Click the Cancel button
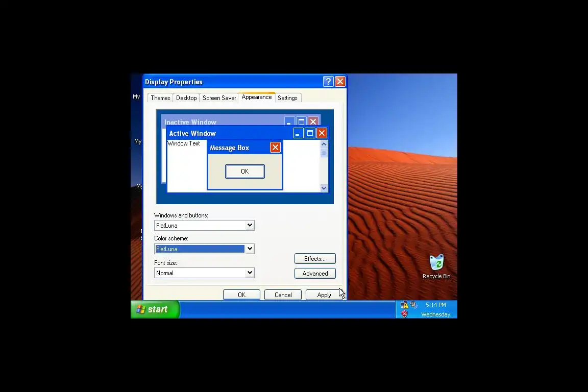 point(283,295)
